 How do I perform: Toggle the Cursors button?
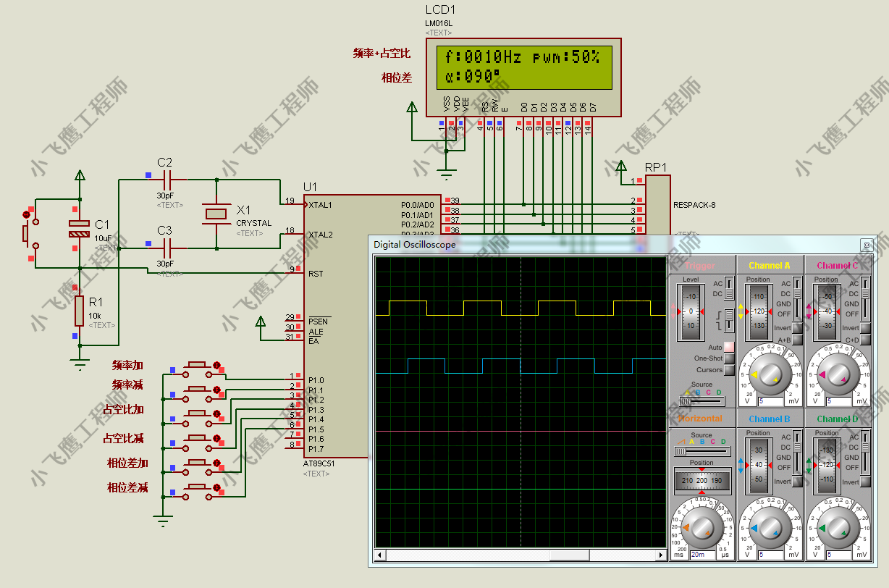729,370
